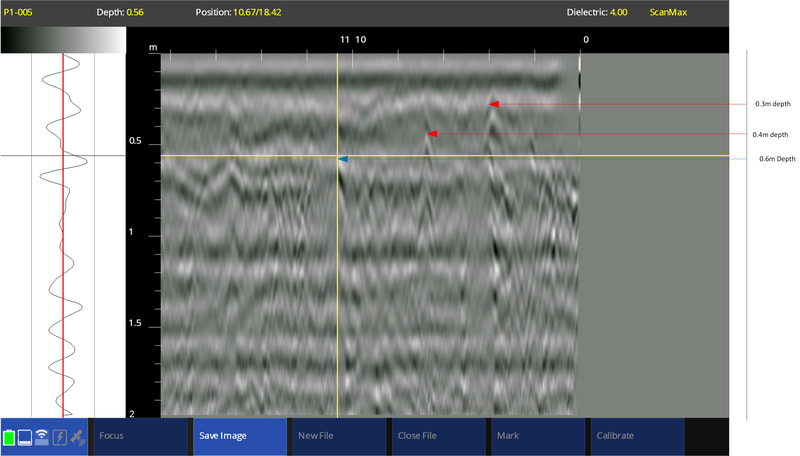
Task: Click the red arrow at 0.3m depth
Action: click(x=494, y=103)
